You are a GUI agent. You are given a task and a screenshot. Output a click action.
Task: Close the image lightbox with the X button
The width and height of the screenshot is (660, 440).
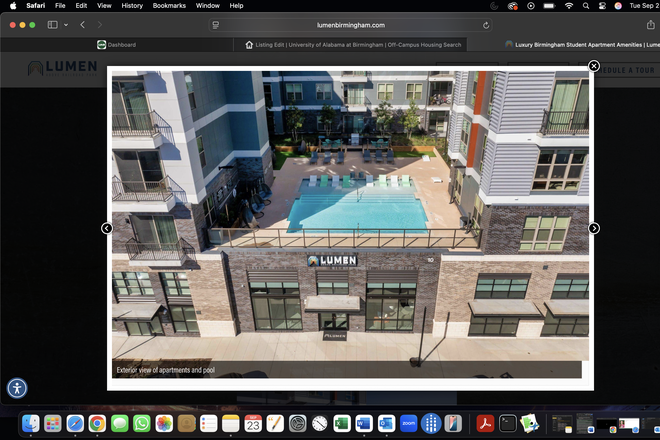pos(593,66)
